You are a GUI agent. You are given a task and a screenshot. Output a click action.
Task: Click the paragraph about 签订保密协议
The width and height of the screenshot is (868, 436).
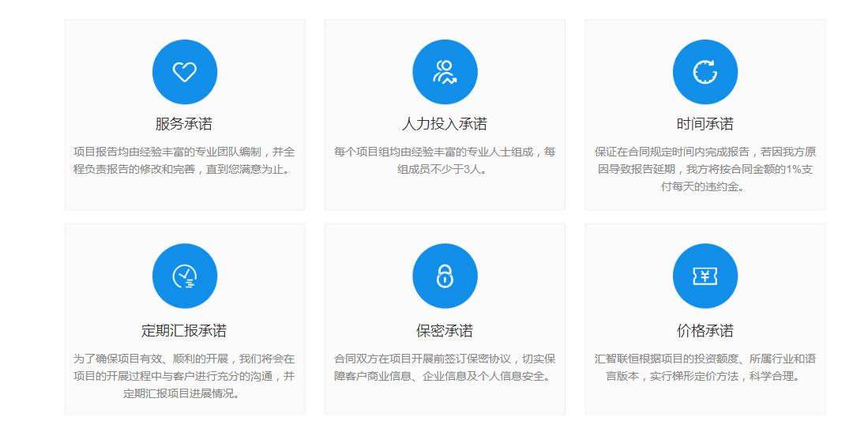click(x=445, y=367)
